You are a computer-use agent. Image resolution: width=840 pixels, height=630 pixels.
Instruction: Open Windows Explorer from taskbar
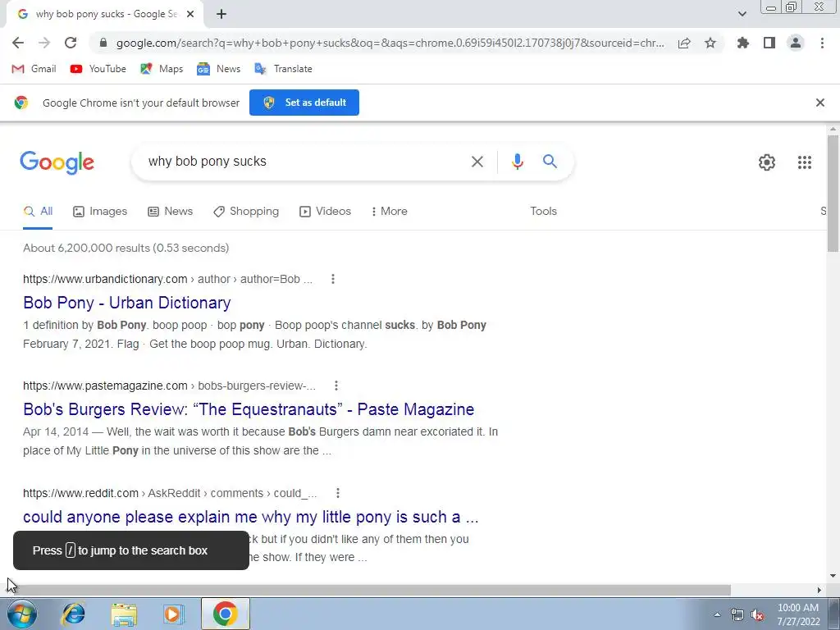(x=124, y=614)
